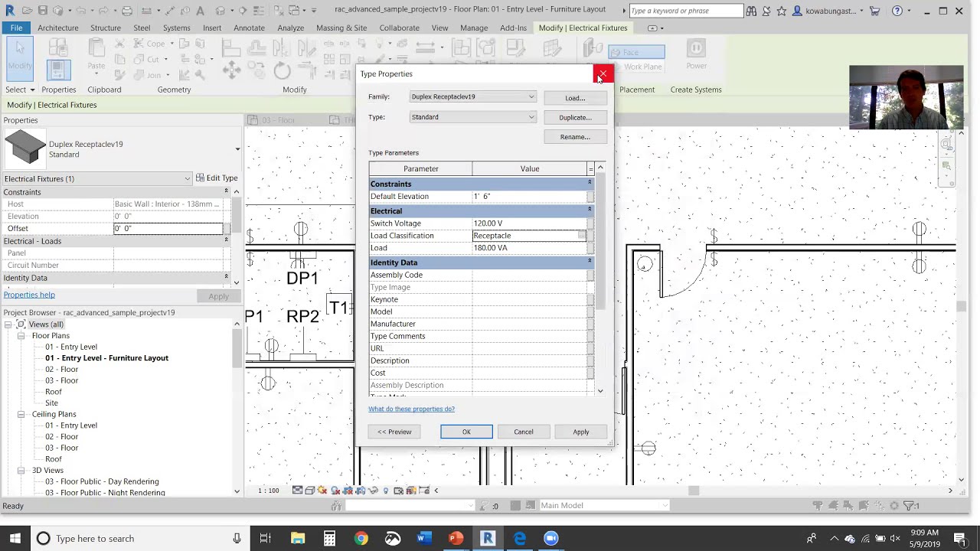Open Revit from the Windows taskbar
Viewport: 980px width, 551px height.
(487, 538)
